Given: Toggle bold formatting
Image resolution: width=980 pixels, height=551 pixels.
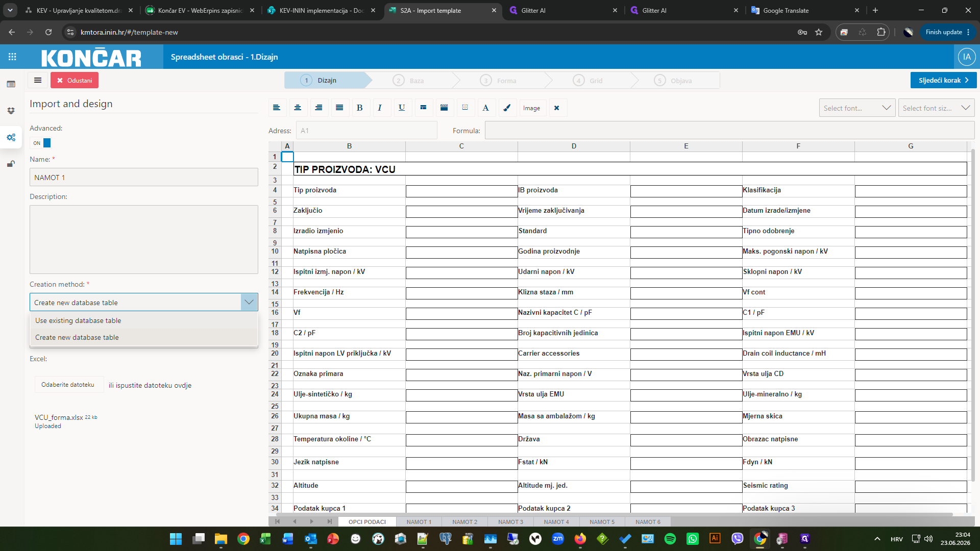Looking at the screenshot, I should pyautogui.click(x=360, y=108).
